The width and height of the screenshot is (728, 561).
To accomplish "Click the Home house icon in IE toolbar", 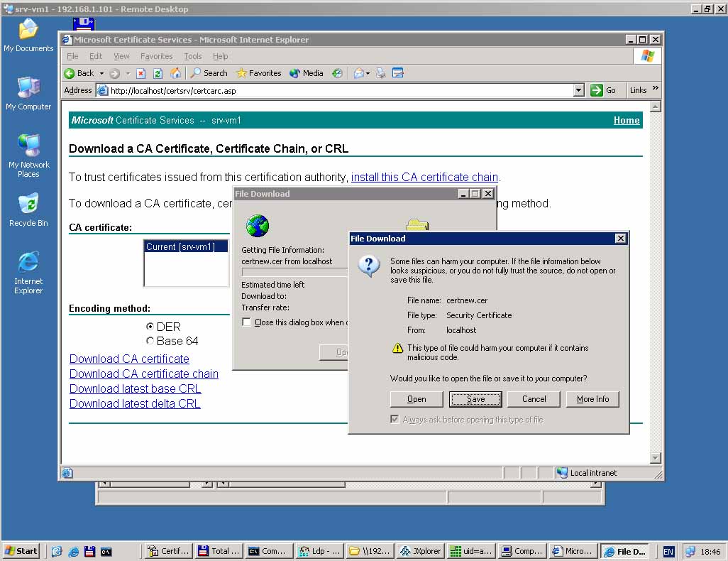I will coord(175,73).
